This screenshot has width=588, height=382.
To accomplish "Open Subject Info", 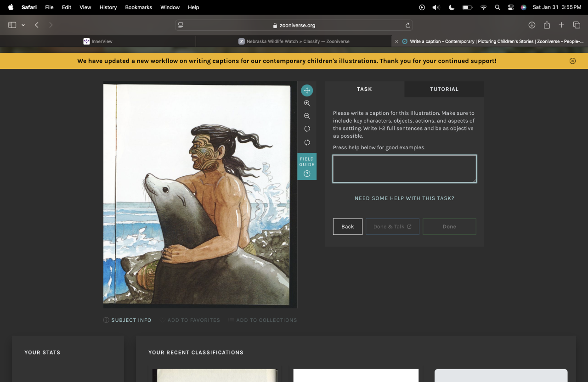I will 127,320.
